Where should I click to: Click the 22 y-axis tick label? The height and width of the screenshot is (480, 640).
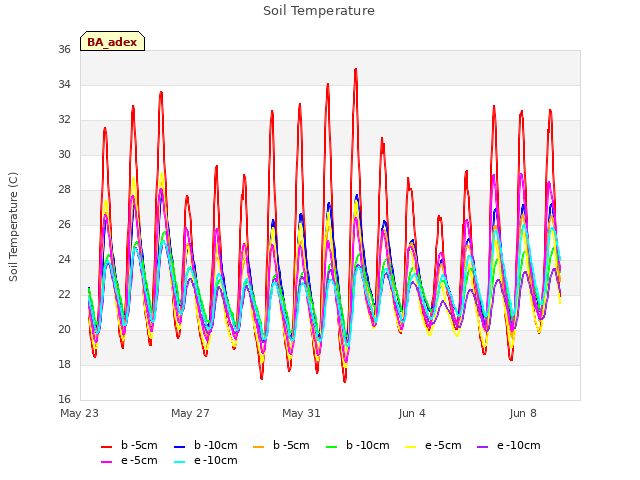(x=64, y=295)
